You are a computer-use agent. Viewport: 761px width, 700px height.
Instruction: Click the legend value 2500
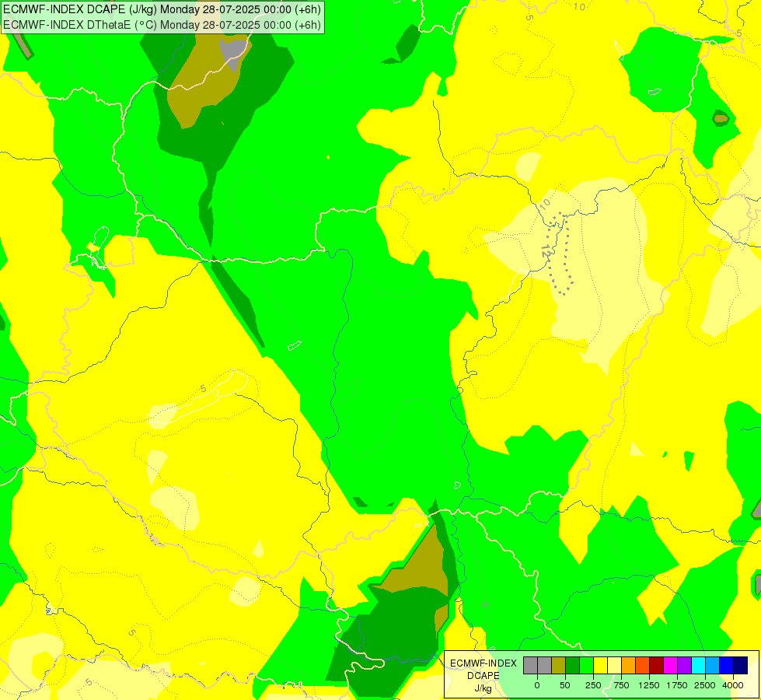coord(705,685)
